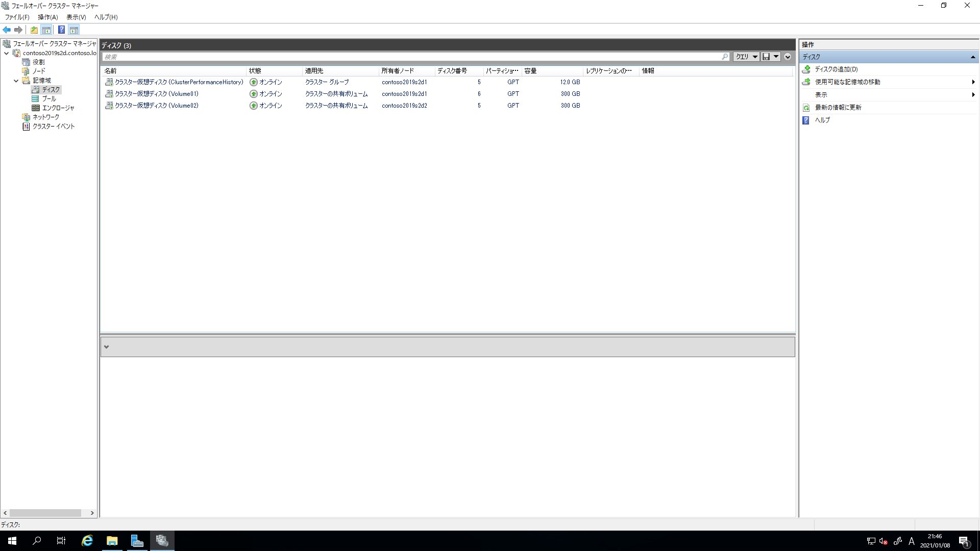Toggle the action pane visibility toolbar icon
This screenshot has width=980, height=551.
pos(75,30)
